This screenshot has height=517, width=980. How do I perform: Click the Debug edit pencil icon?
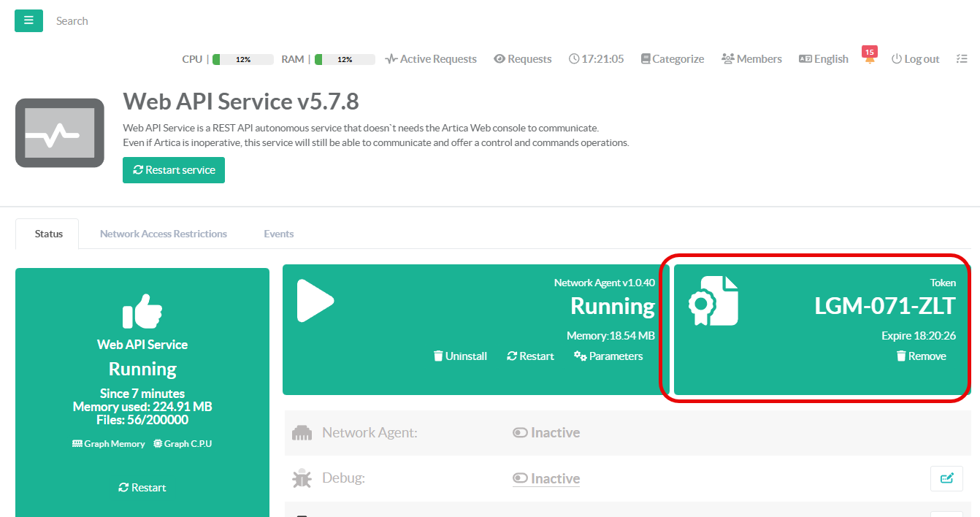(x=946, y=478)
